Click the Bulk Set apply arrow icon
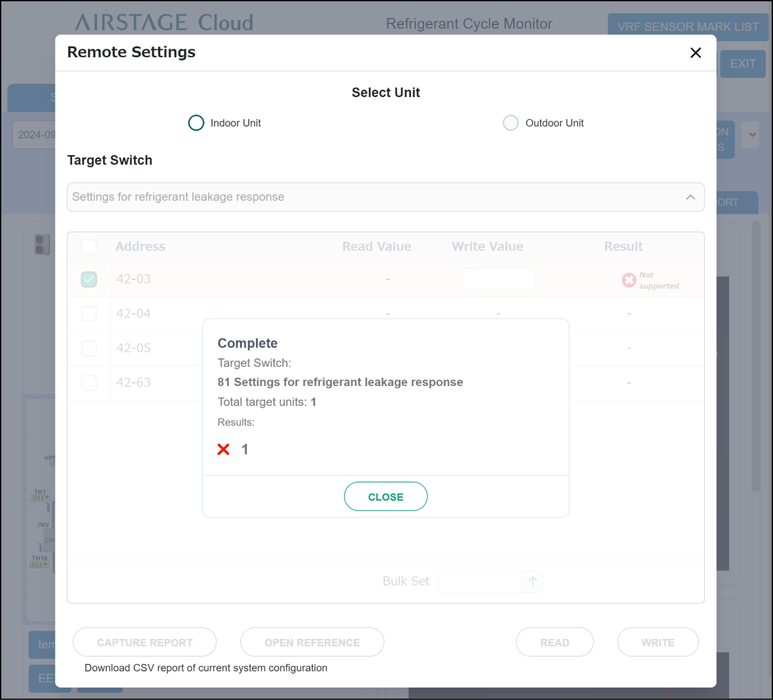 pyautogui.click(x=532, y=582)
